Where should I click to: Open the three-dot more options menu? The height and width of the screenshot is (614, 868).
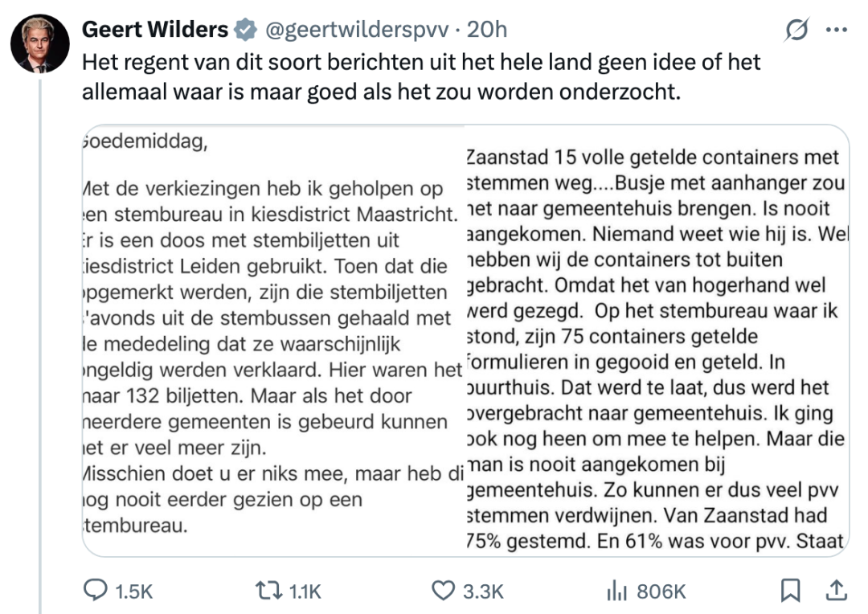(837, 31)
